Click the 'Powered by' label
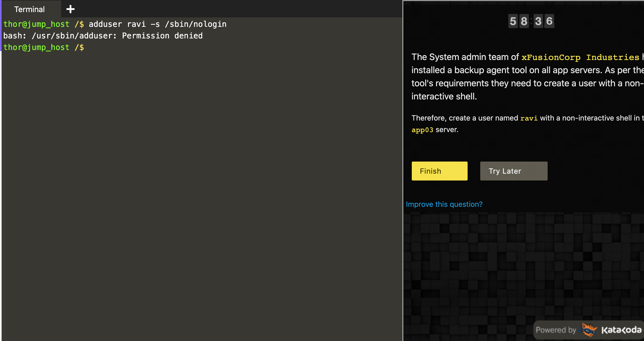The height and width of the screenshot is (341, 644). pos(556,330)
